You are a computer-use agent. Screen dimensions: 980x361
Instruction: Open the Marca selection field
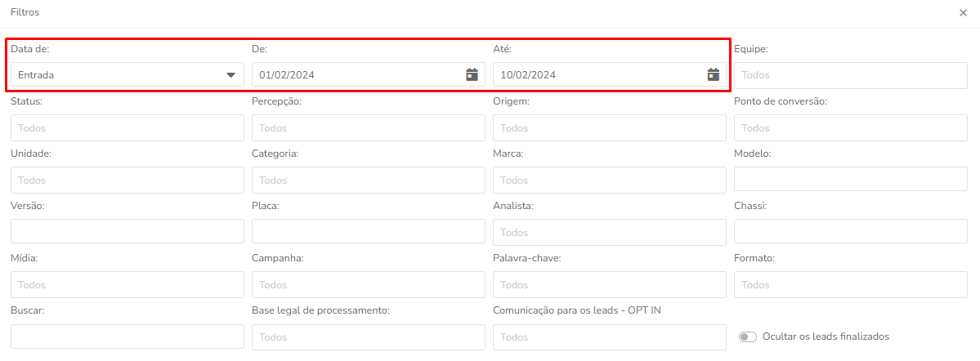click(x=610, y=180)
